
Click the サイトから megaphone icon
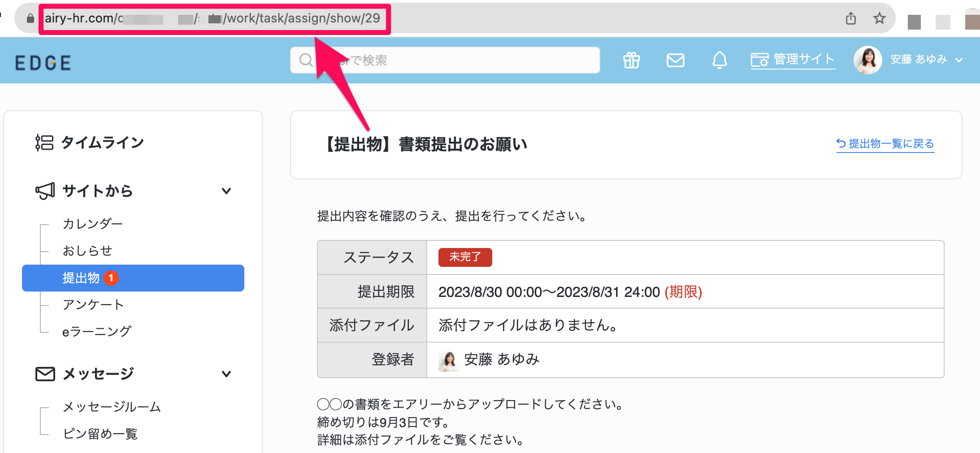point(45,191)
